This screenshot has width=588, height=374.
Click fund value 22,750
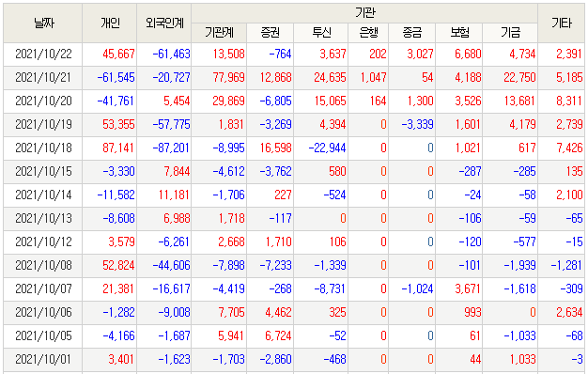(x=519, y=78)
